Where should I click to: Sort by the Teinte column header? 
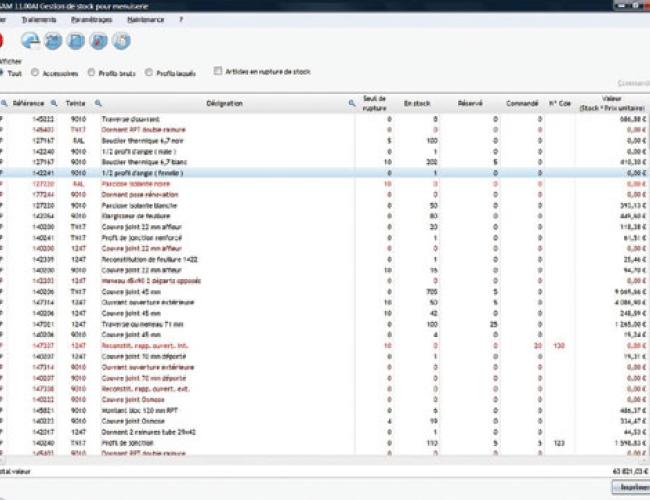[x=75, y=103]
